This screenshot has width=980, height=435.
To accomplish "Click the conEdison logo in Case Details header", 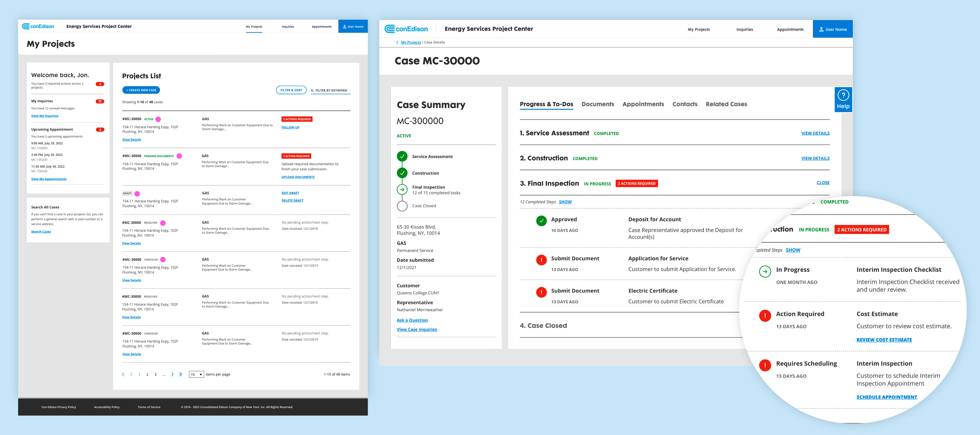I will tap(406, 29).
